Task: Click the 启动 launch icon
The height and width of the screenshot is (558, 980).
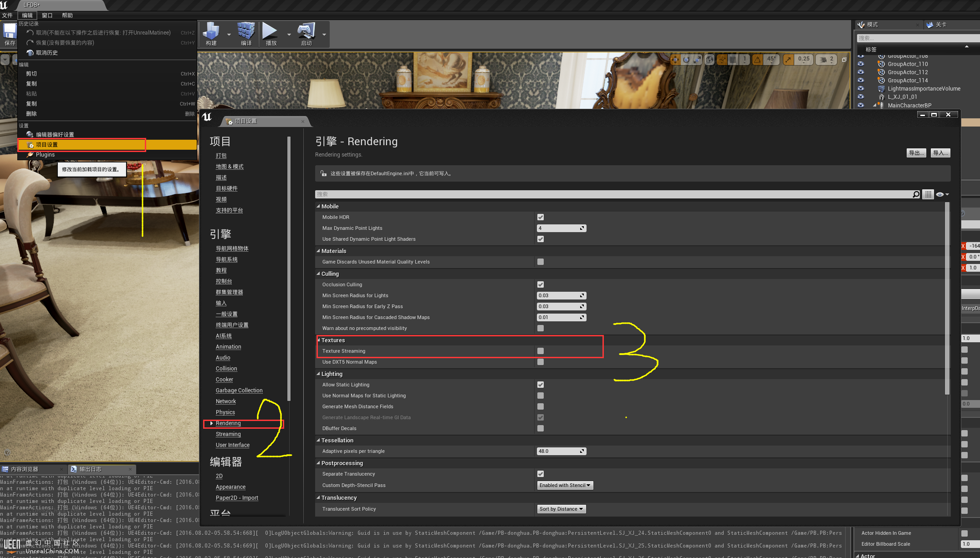Action: 306,34
